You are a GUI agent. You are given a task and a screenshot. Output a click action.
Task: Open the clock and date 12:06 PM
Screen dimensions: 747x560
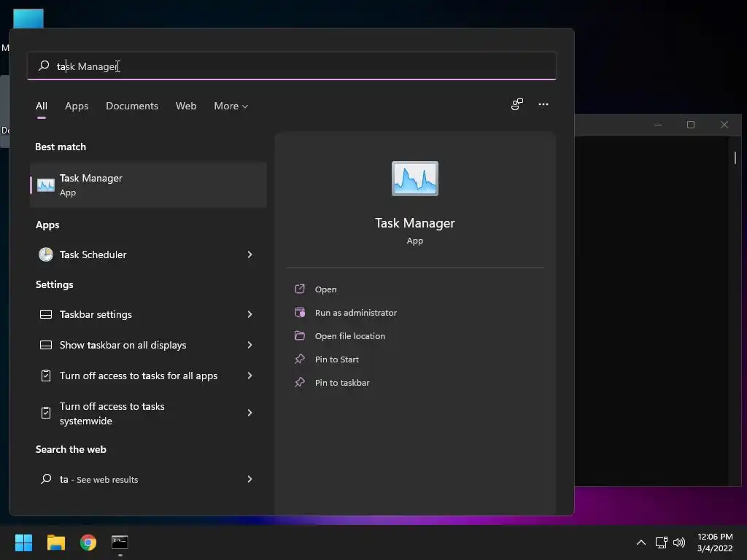coord(715,542)
